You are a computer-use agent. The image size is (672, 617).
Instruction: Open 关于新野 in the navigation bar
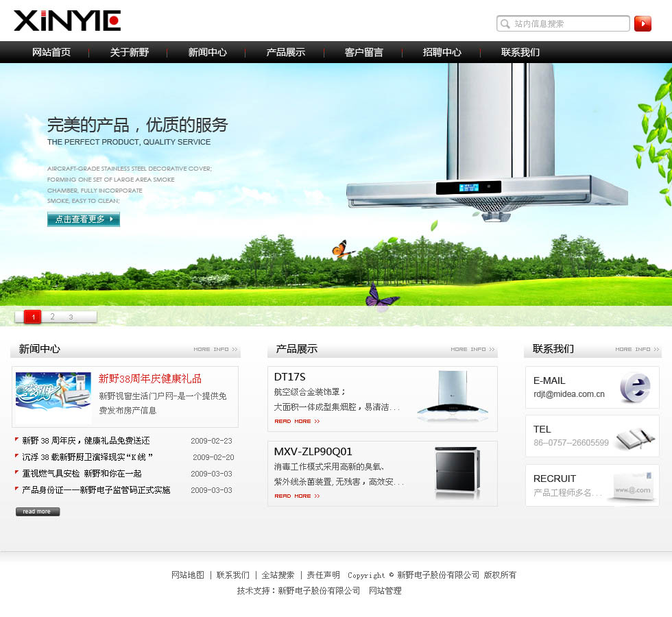click(x=129, y=52)
